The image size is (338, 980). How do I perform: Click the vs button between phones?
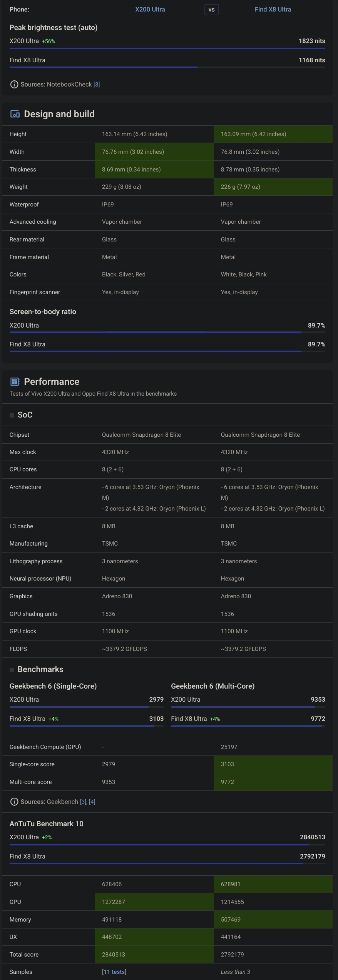[x=211, y=9]
